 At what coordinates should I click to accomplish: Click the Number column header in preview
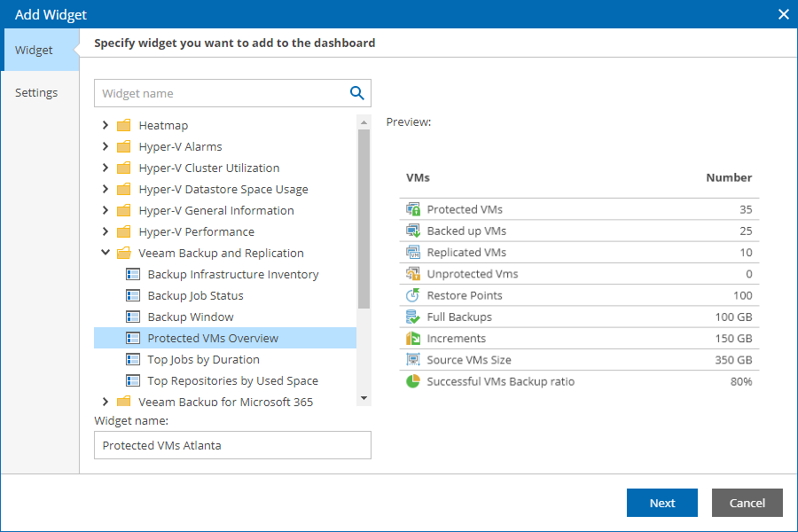[x=729, y=177]
